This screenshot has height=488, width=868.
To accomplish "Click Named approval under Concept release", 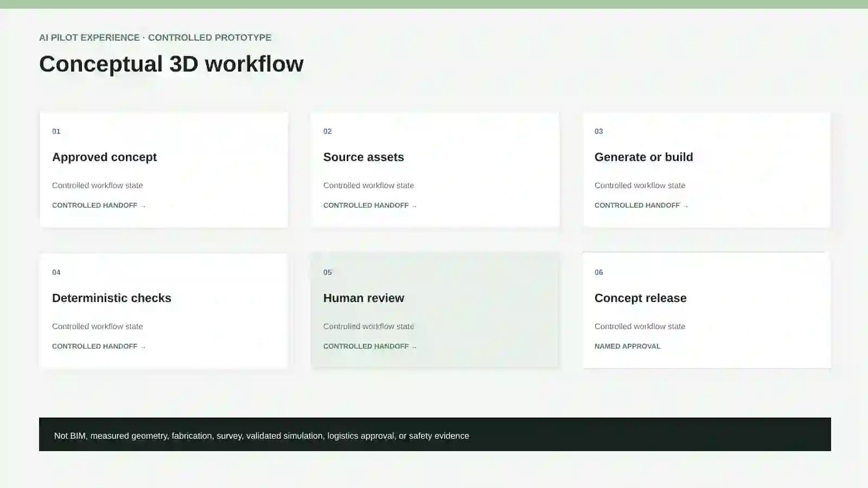I will 628,346.
